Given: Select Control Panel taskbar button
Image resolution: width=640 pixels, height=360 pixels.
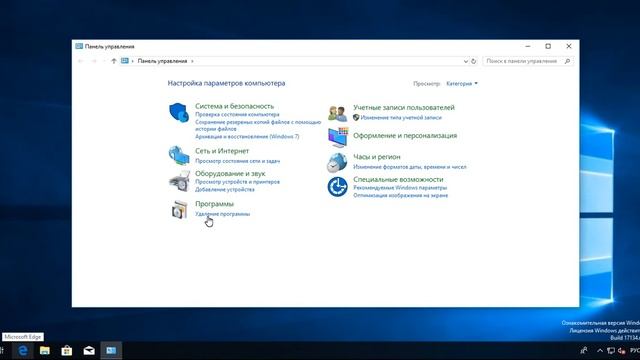Looking at the screenshot, I should pyautogui.click(x=111, y=350).
